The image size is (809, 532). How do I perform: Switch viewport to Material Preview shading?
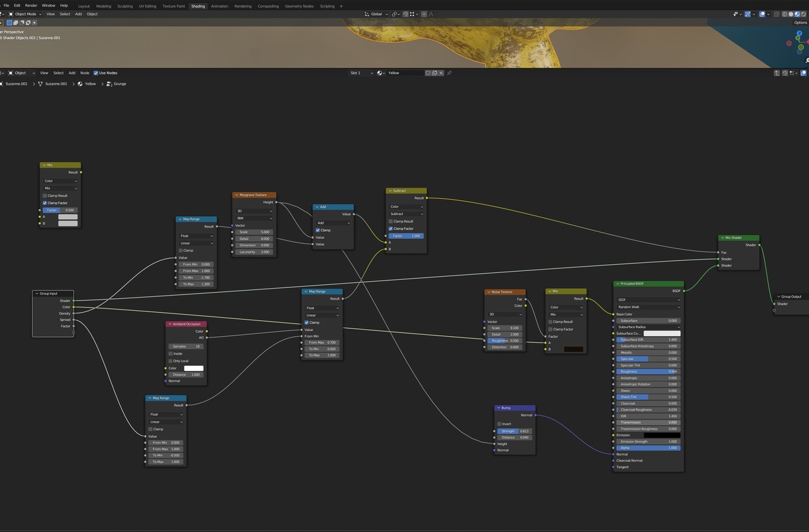796,14
